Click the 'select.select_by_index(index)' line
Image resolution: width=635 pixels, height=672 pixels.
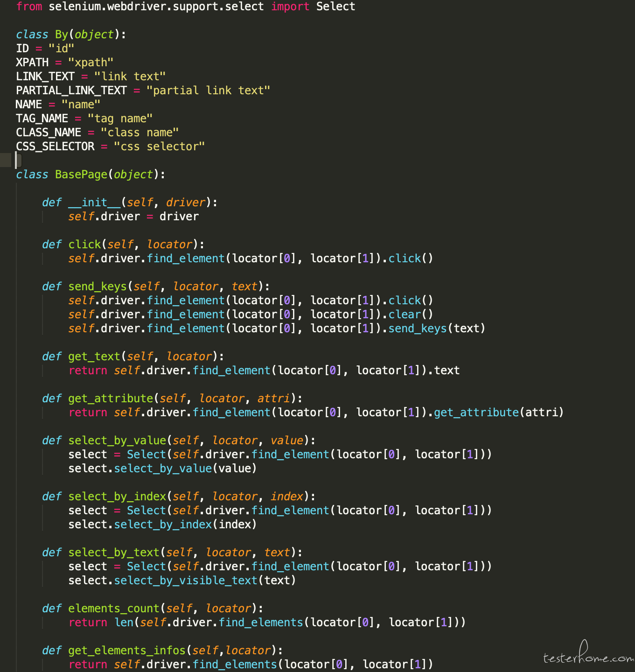(x=163, y=525)
